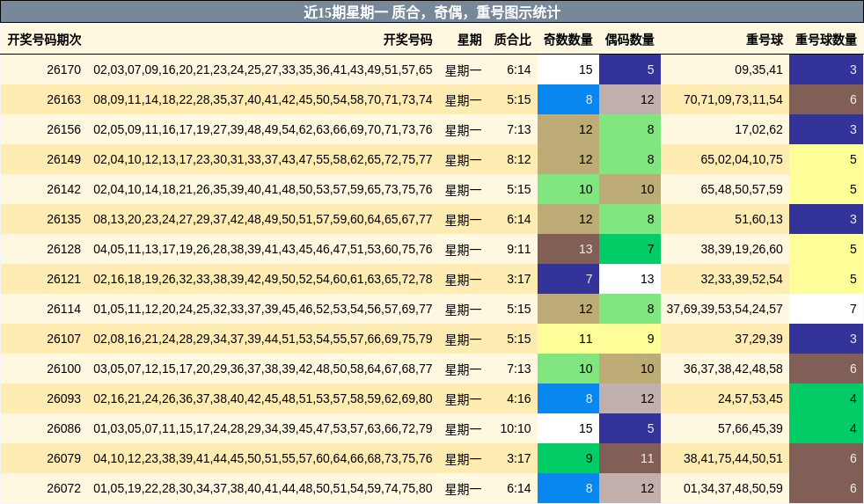Click blue odd count 8 in row 26163
This screenshot has width=864, height=504.
click(568, 99)
